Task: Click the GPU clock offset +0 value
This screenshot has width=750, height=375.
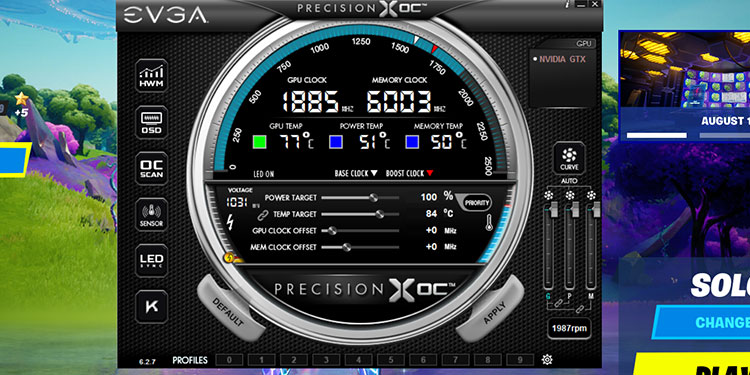Action: point(431,231)
